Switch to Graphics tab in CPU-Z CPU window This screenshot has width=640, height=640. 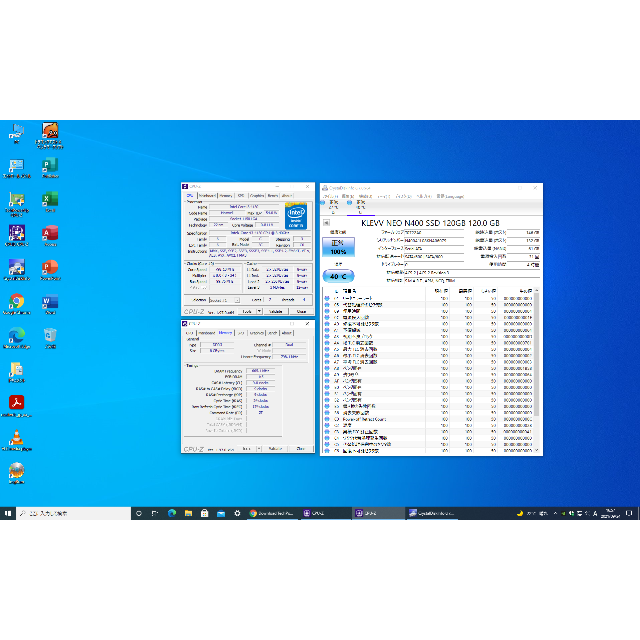point(257,196)
